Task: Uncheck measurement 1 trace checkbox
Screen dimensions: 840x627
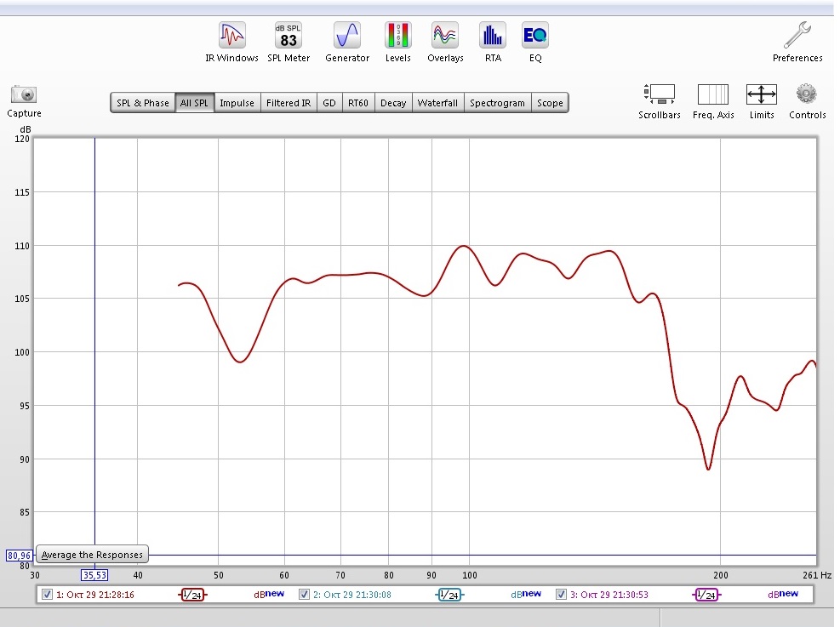Action: (48, 595)
